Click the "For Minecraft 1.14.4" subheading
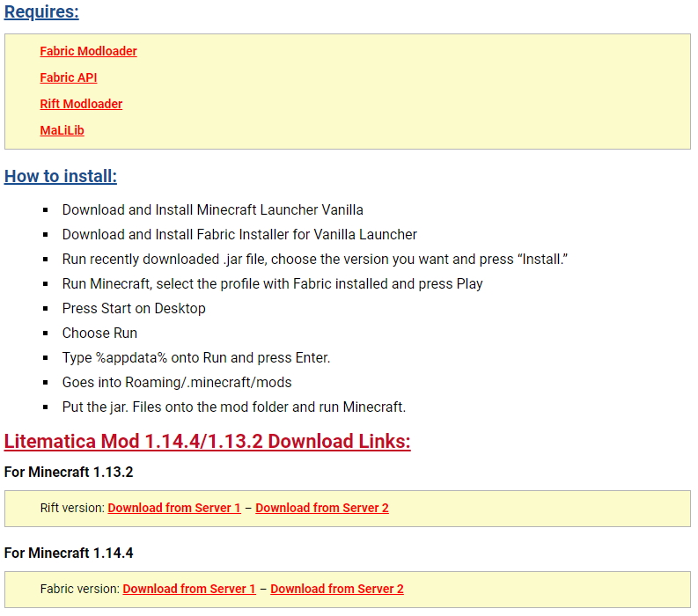The image size is (698, 616). point(69,554)
